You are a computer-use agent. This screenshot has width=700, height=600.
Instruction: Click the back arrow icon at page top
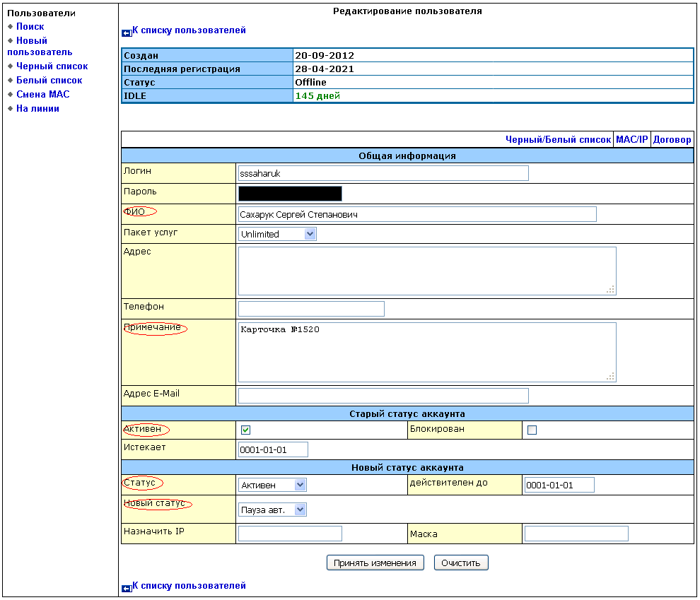[127, 32]
